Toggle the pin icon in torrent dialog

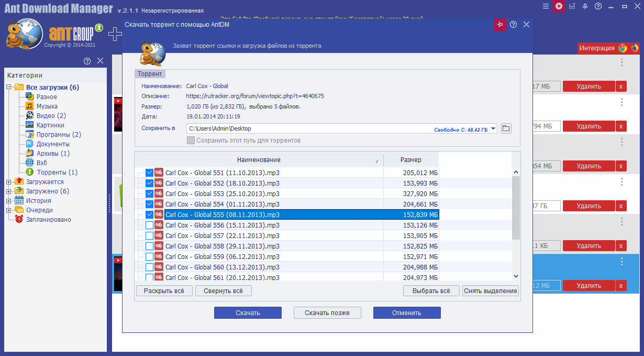500,25
